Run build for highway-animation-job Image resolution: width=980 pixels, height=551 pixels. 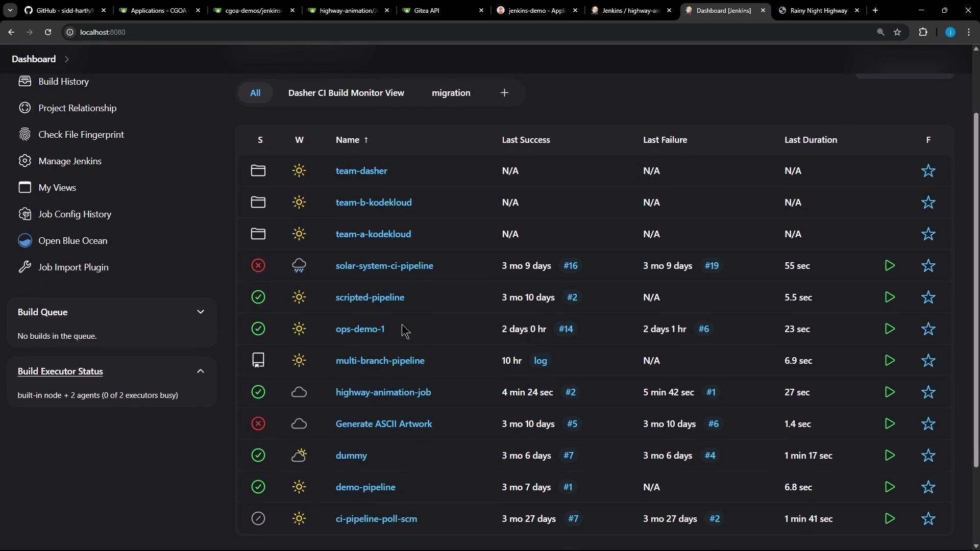890,392
